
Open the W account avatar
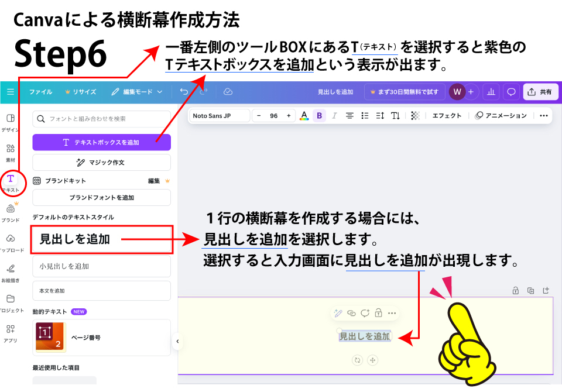(457, 92)
